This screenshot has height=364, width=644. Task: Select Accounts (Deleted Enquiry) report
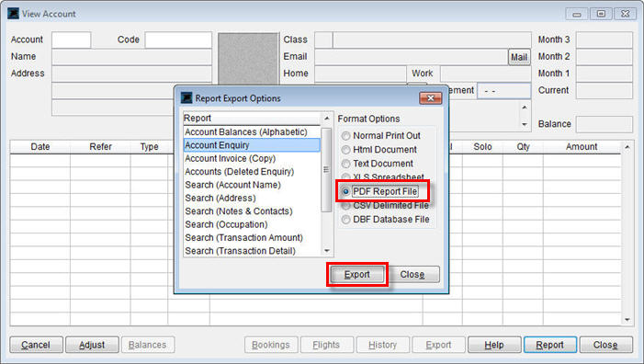point(252,171)
